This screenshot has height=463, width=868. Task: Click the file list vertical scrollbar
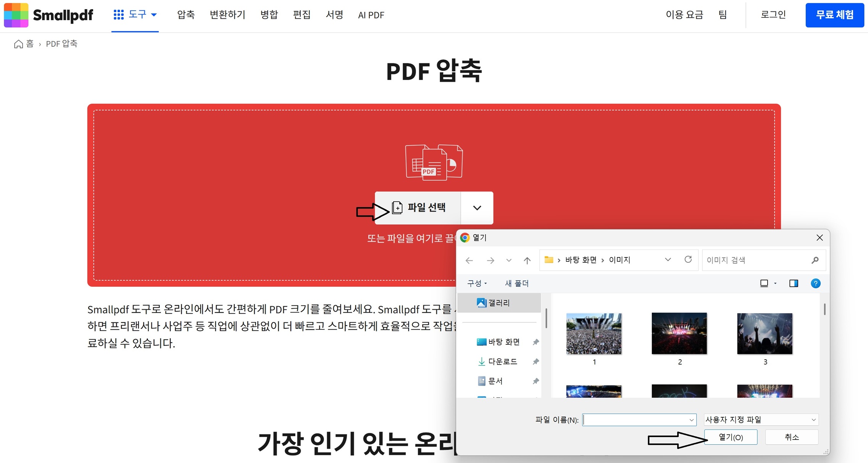(824, 310)
